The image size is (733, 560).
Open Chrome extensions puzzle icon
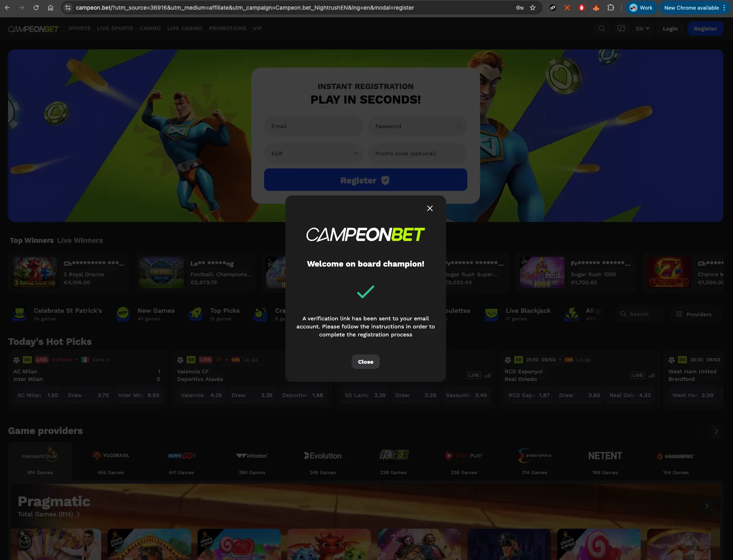pos(611,8)
